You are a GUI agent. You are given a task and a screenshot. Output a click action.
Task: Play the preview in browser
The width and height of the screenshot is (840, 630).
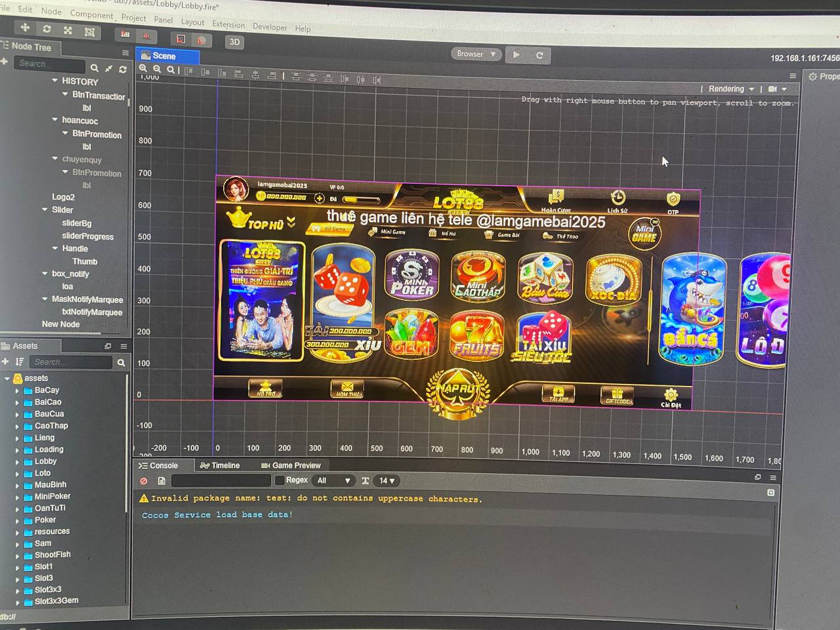[x=516, y=55]
